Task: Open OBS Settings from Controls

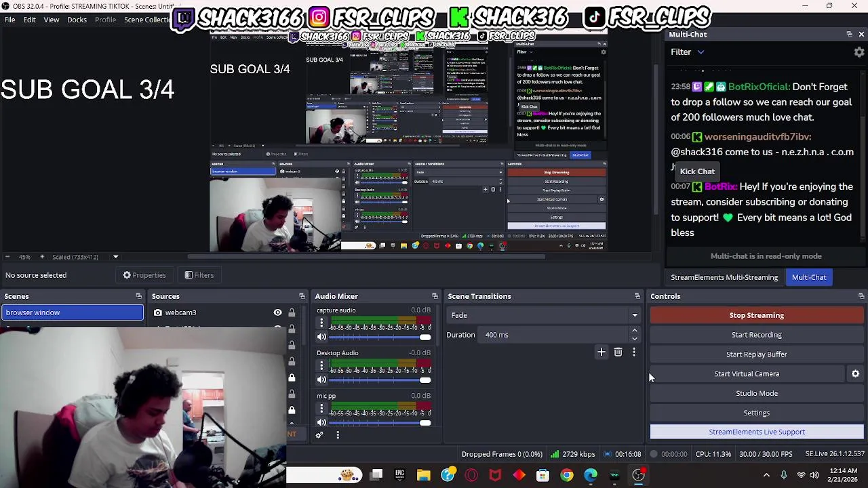Action: click(757, 413)
